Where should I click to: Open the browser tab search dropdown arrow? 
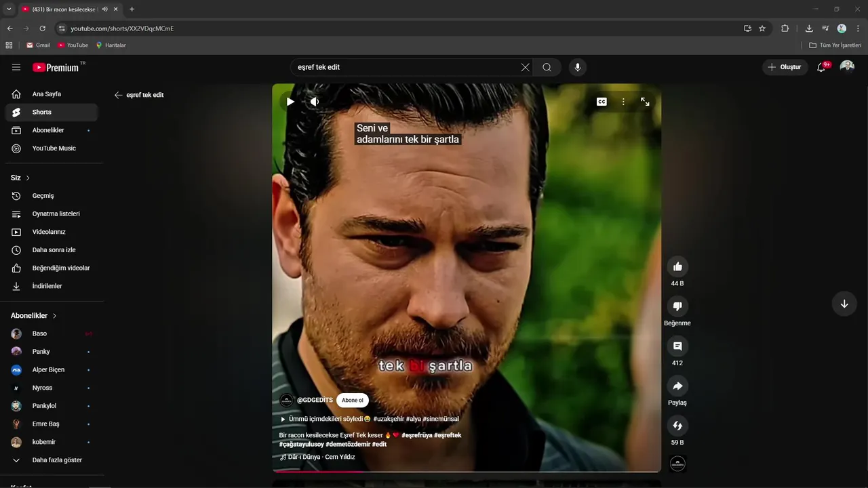(x=9, y=9)
